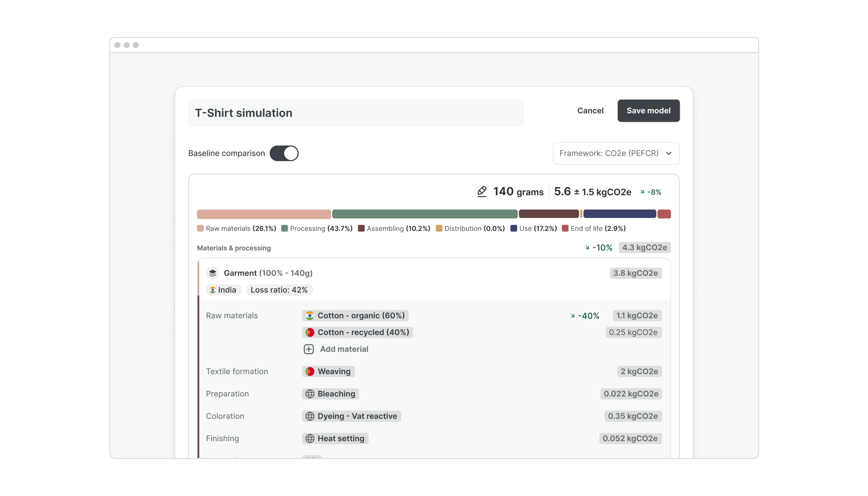Image resolution: width=868 pixels, height=496 pixels.
Task: Click the 0.022 kgCO2e bleaching badge
Action: pyautogui.click(x=631, y=394)
